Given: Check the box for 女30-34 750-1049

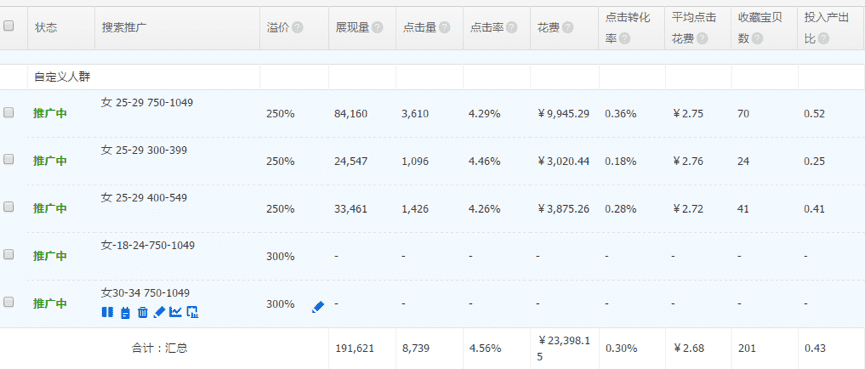Looking at the screenshot, I should 8,302.
